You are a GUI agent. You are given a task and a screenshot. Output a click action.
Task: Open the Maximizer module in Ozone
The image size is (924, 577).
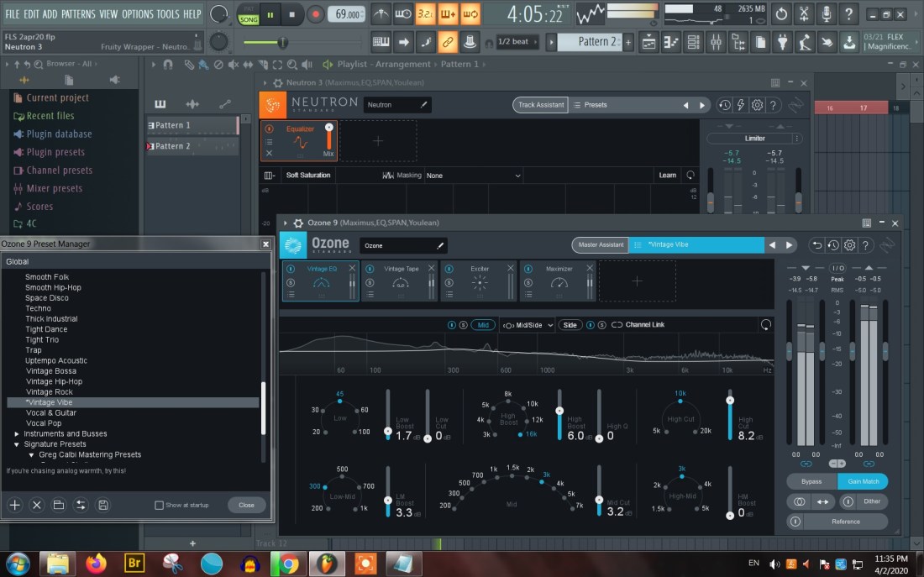click(558, 281)
